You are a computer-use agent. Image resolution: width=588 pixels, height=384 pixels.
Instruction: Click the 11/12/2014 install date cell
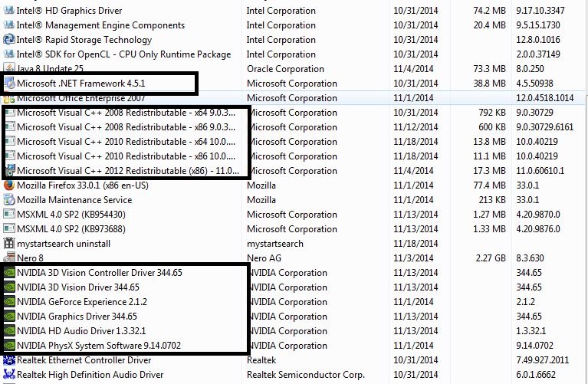tap(416, 127)
